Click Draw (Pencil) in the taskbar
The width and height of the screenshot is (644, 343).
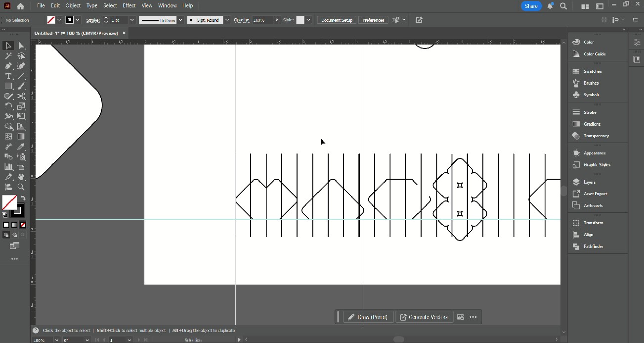[369, 317]
